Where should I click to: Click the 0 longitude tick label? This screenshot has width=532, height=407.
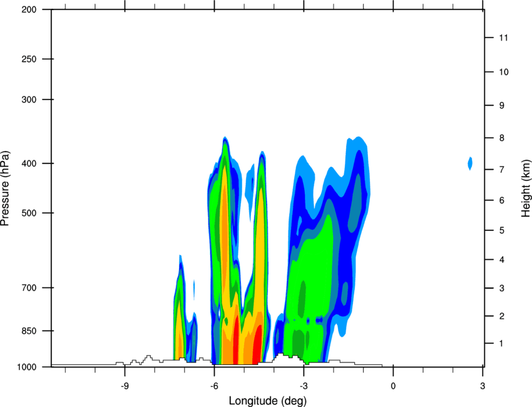click(x=393, y=386)
